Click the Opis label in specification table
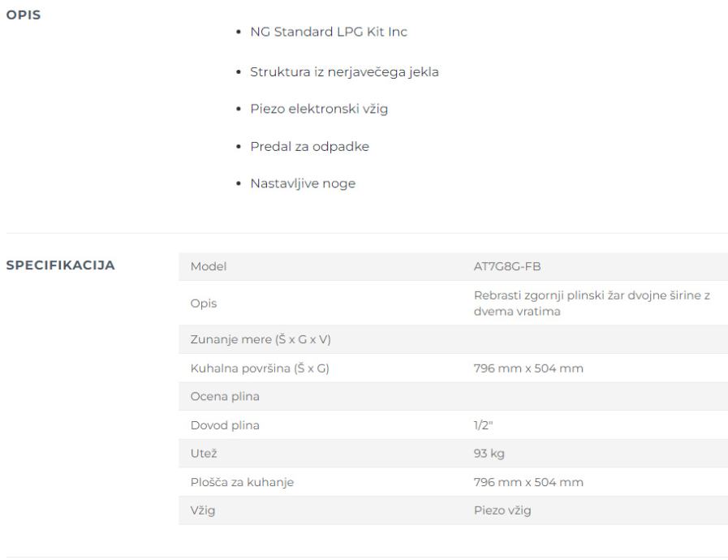 204,304
